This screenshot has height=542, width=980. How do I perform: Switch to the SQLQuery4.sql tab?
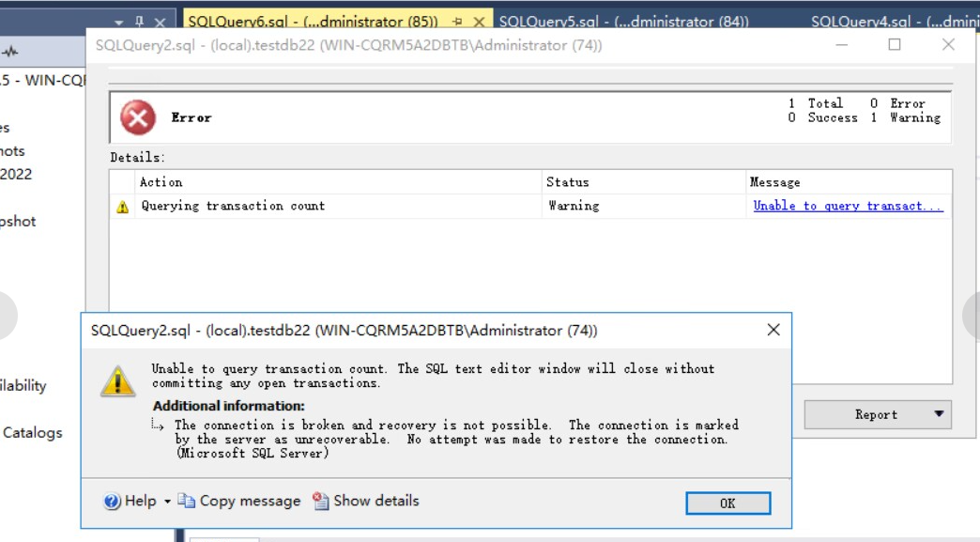pos(895,21)
